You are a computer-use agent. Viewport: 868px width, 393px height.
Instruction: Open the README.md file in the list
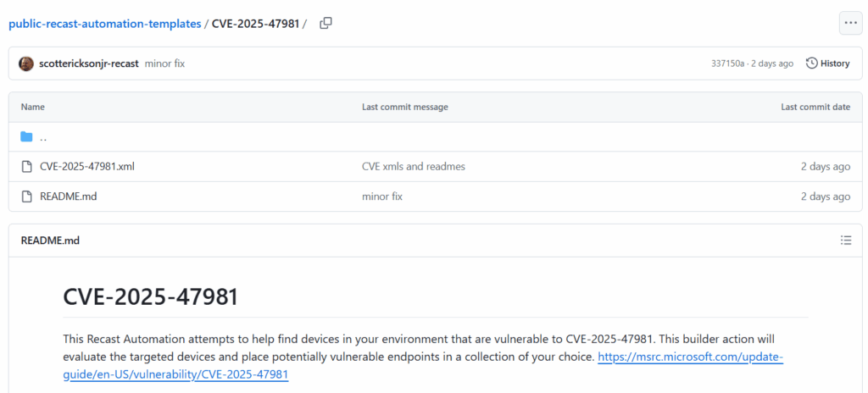coord(69,196)
